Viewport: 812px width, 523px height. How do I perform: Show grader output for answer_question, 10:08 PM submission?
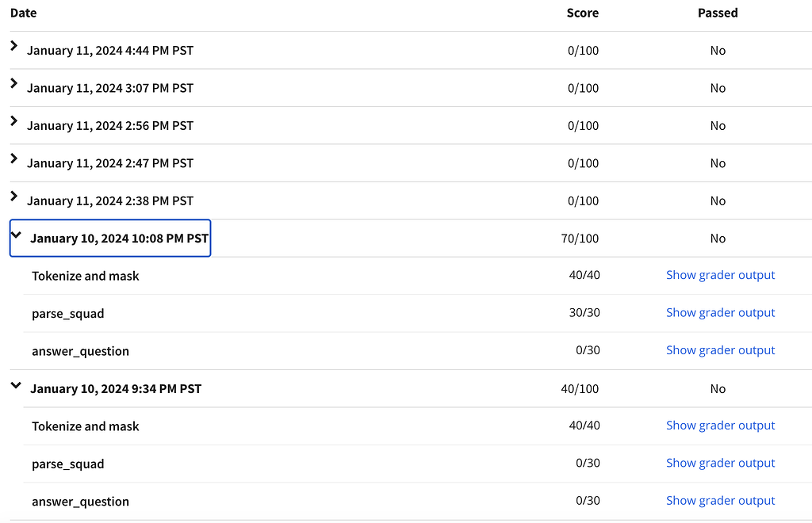coord(720,350)
